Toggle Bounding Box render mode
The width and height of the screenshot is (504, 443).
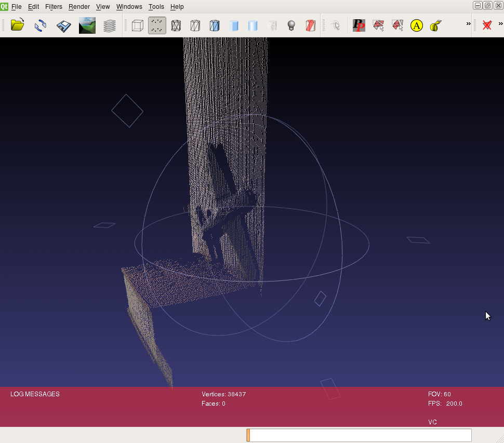tap(138, 25)
